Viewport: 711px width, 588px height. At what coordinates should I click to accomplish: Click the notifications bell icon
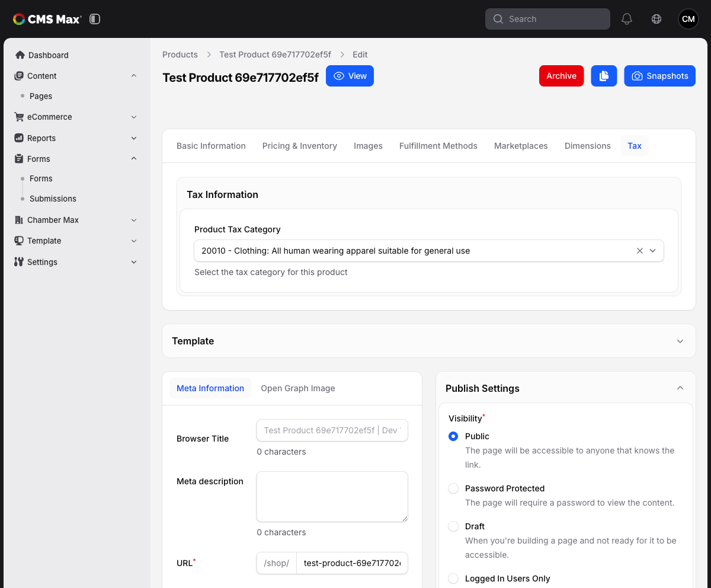[x=627, y=19]
